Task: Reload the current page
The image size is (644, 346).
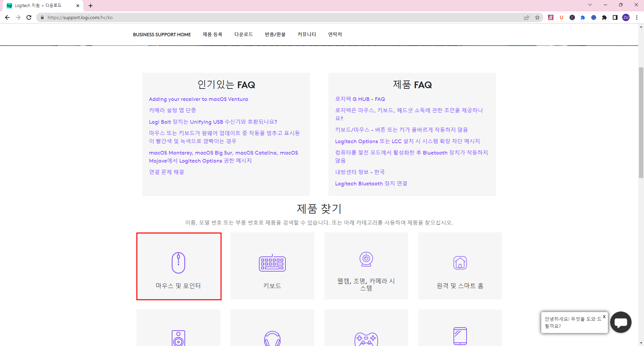Action: tap(29, 17)
